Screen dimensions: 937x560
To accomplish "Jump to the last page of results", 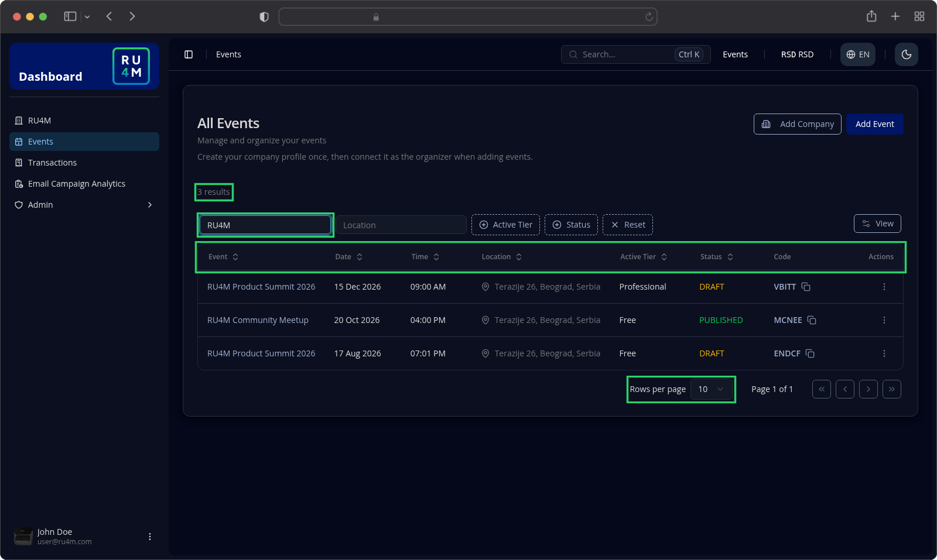I will 892,389.
